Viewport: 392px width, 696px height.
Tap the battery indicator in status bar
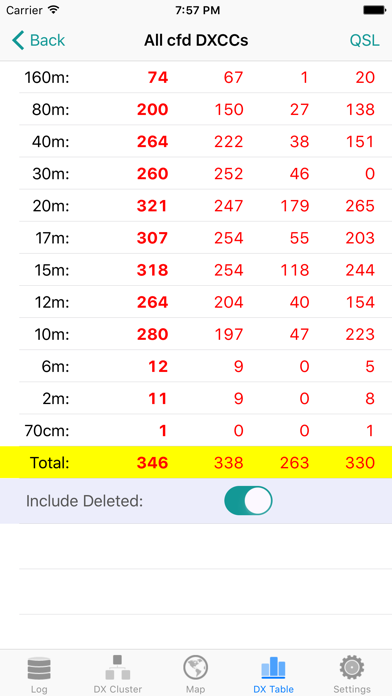click(375, 10)
